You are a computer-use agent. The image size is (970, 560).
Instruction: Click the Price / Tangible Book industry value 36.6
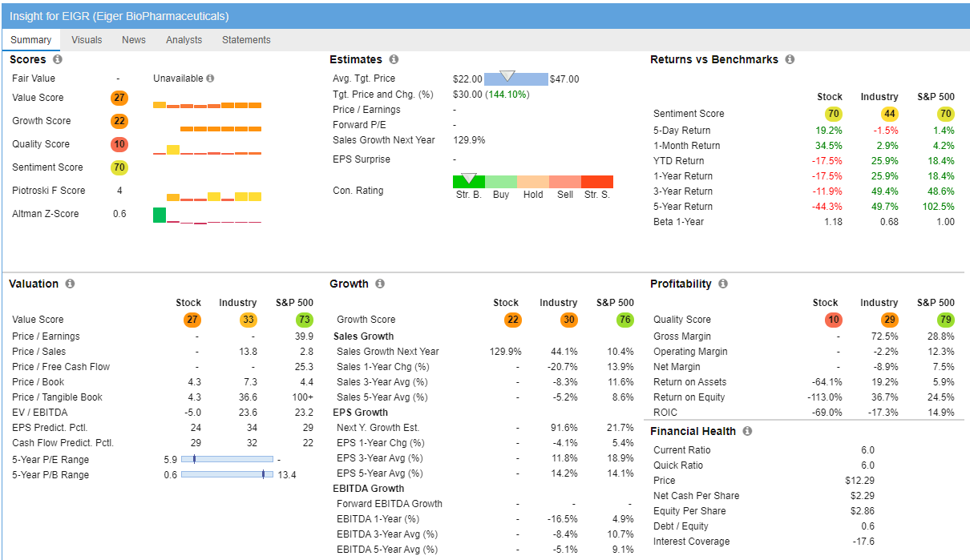(249, 397)
